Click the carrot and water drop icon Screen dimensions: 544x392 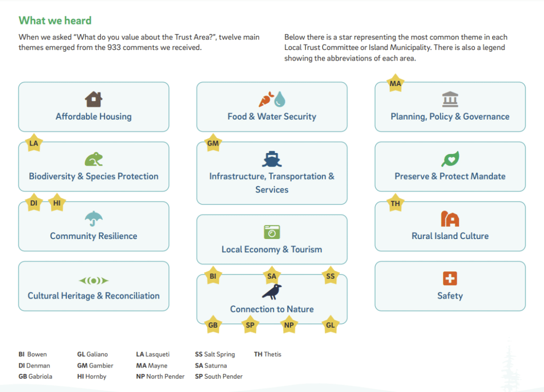pyautogui.click(x=272, y=99)
